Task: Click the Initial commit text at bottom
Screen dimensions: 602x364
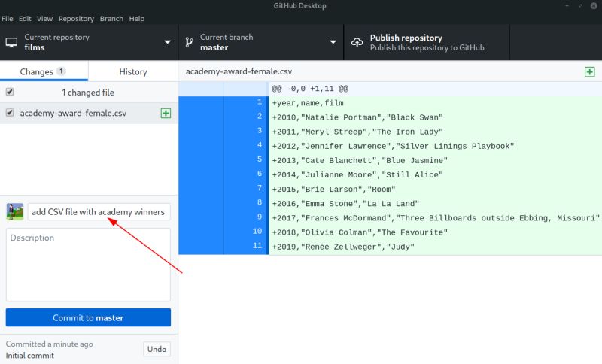Action: point(30,356)
